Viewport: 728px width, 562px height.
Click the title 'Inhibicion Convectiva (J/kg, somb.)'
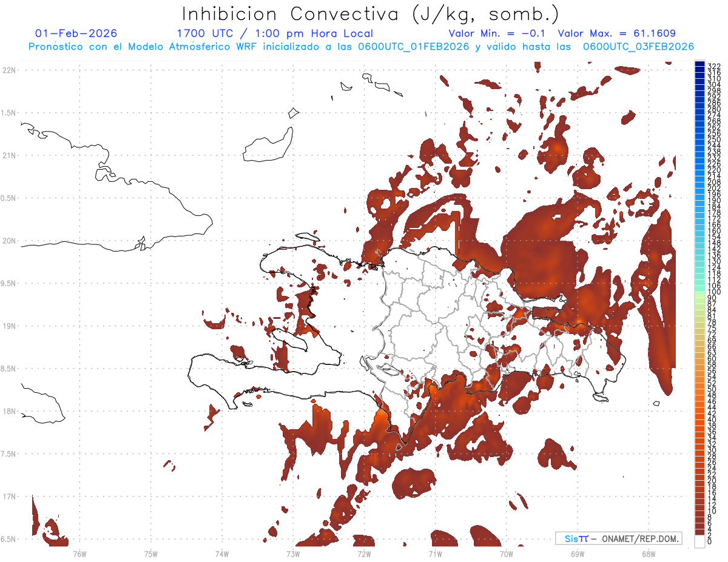pos(371,14)
